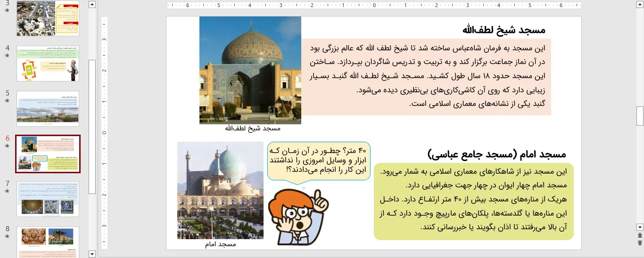The height and width of the screenshot is (258, 644).
Task: Click the main editor scroll-down arrow
Action: coord(640,226)
